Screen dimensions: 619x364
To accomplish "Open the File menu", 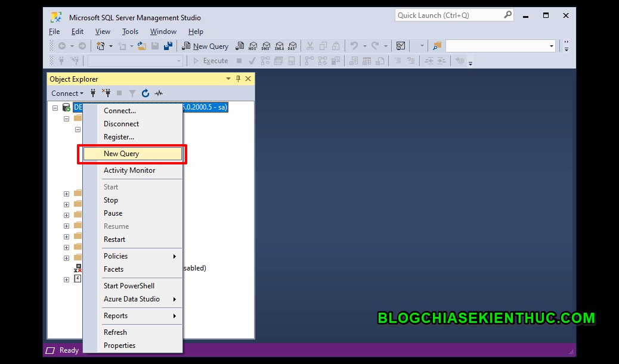I will pos(54,32).
